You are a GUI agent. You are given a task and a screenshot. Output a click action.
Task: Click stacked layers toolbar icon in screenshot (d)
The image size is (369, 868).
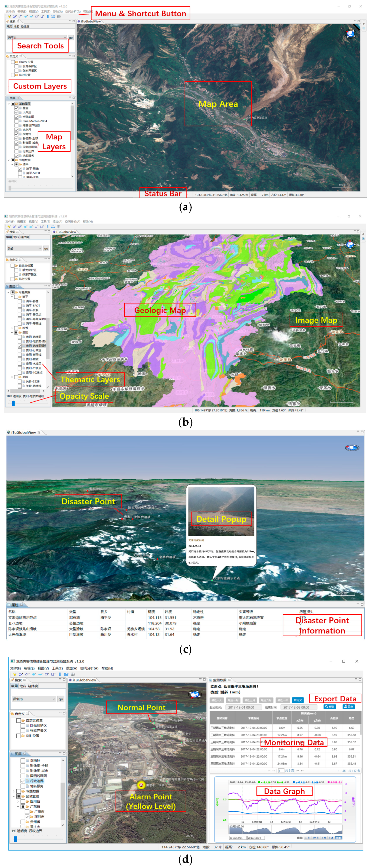[66, 674]
